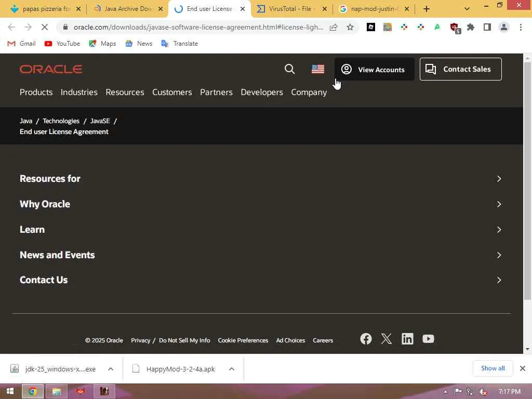Viewport: 532px width, 399px height.
Task: Go back to previous page
Action: (x=11, y=27)
